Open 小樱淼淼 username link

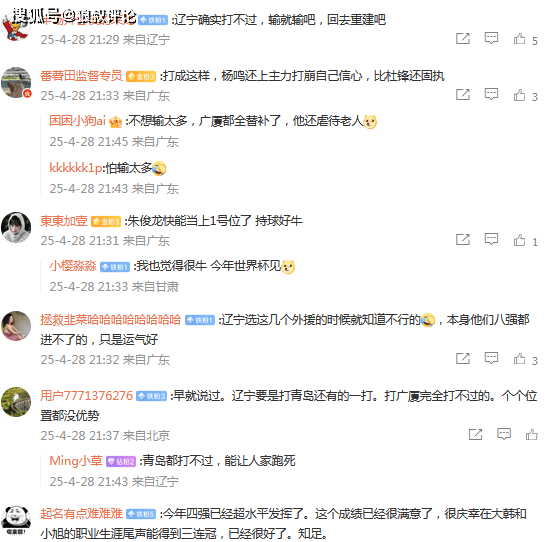[72, 266]
